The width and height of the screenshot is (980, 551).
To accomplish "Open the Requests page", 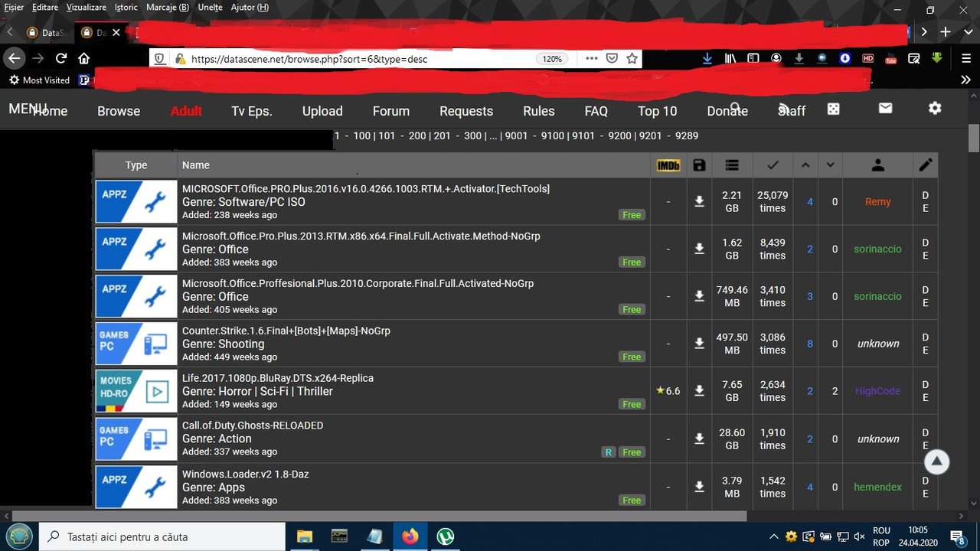I will point(466,111).
